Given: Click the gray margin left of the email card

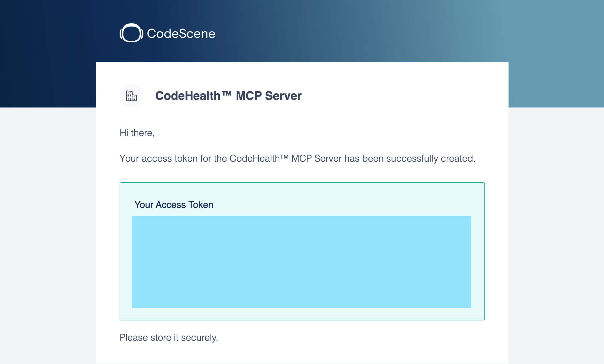Looking at the screenshot, I should click(x=48, y=236).
